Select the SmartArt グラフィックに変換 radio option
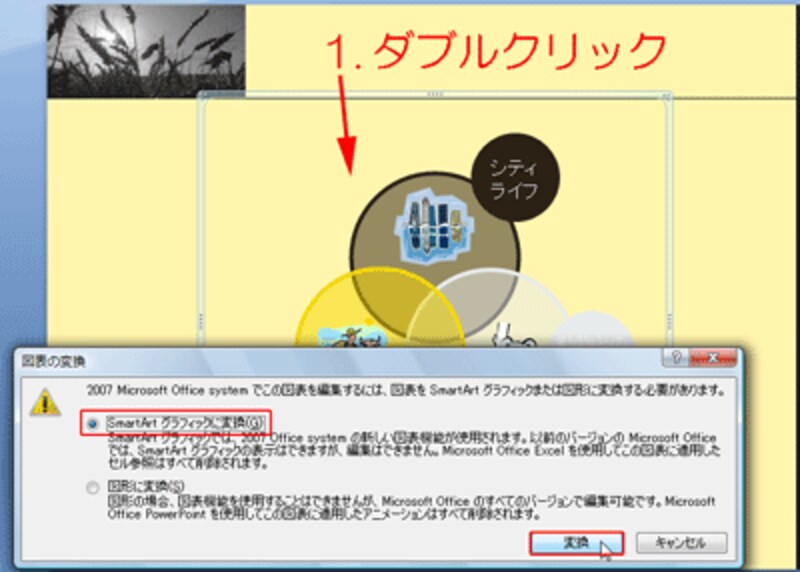The image size is (800, 572). (93, 424)
